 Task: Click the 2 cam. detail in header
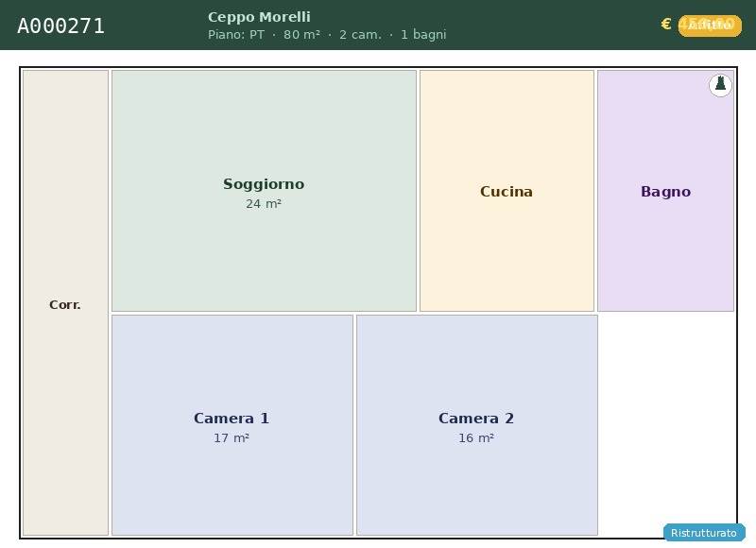coord(360,35)
